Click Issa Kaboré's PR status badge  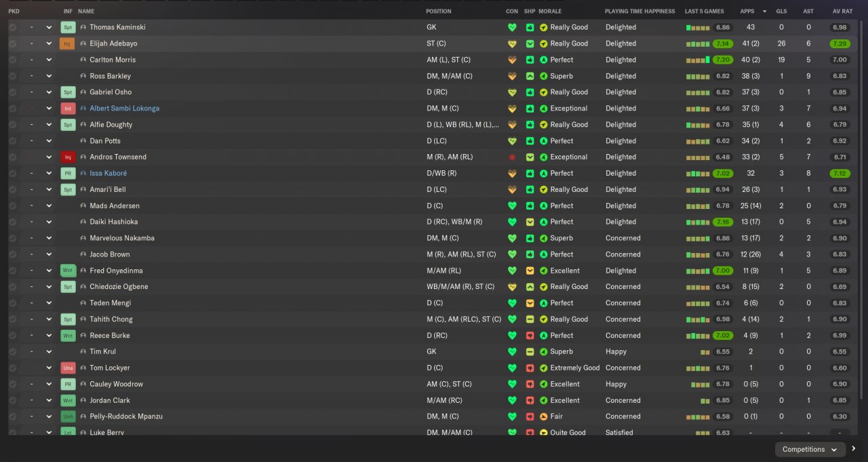pyautogui.click(x=68, y=173)
